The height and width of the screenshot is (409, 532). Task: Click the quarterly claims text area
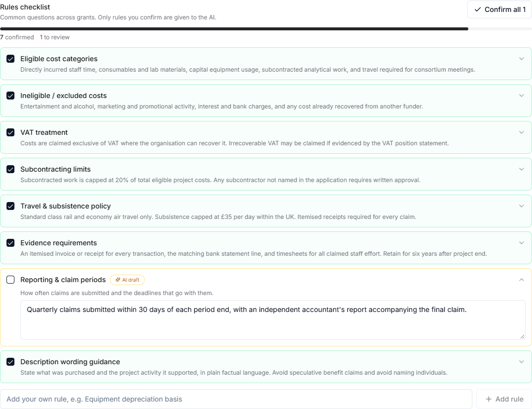273,320
